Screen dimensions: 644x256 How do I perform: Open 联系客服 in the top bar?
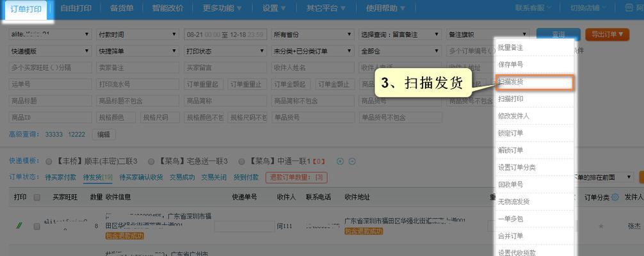(x=533, y=8)
